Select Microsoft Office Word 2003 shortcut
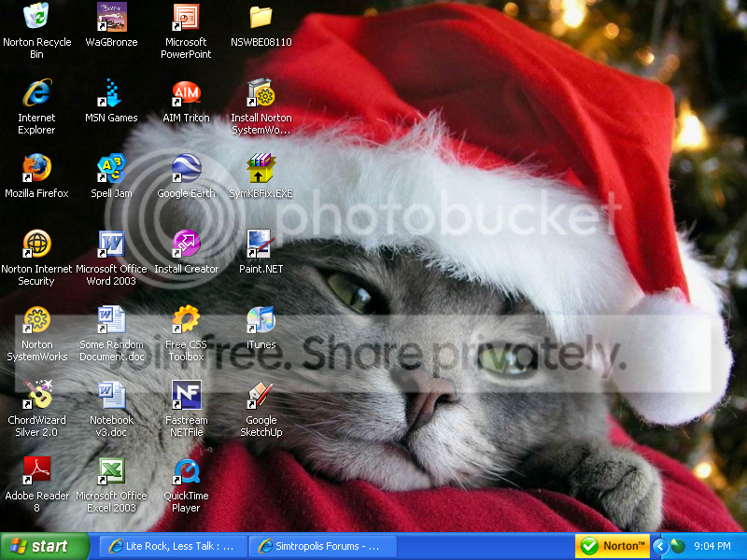This screenshot has height=560, width=747. pyautogui.click(x=111, y=244)
